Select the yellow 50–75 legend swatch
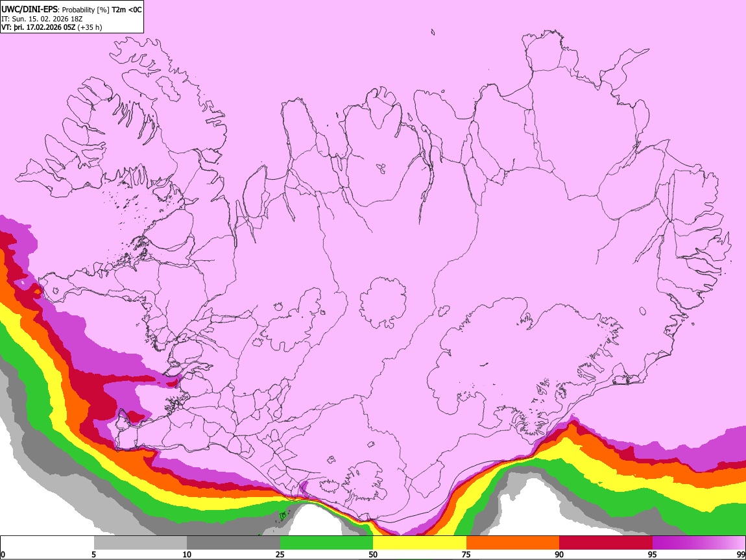The image size is (746, 560). point(420,543)
